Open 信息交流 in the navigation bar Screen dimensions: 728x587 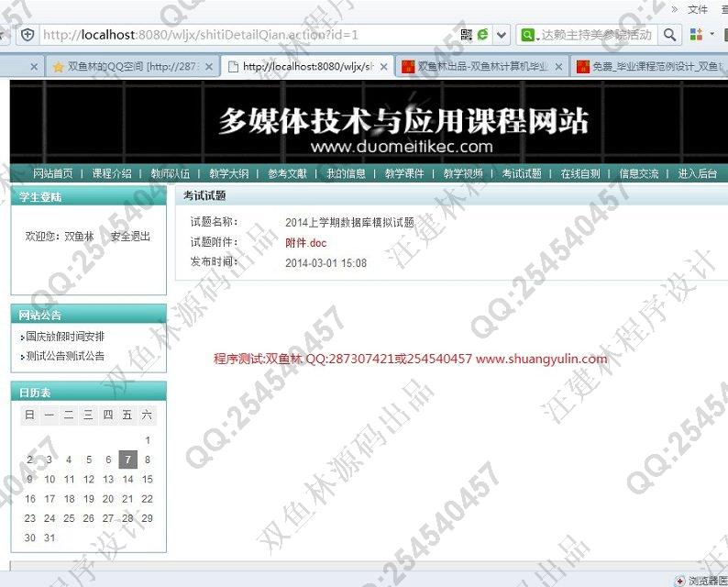638,173
